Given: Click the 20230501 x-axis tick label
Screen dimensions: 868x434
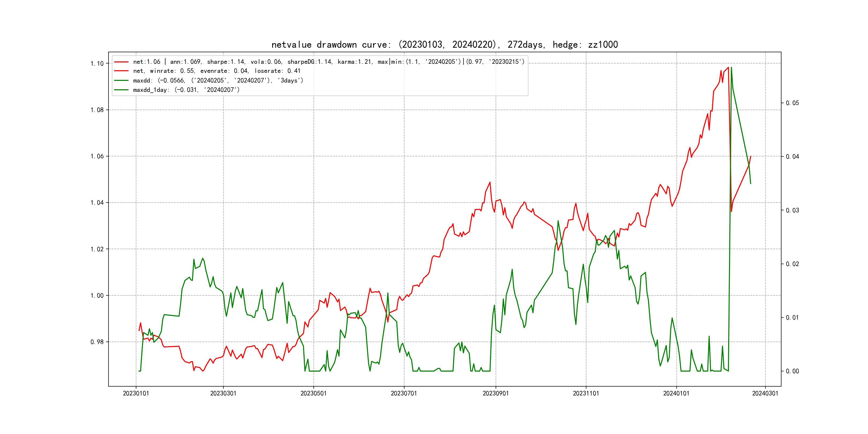Looking at the screenshot, I should coord(313,394).
